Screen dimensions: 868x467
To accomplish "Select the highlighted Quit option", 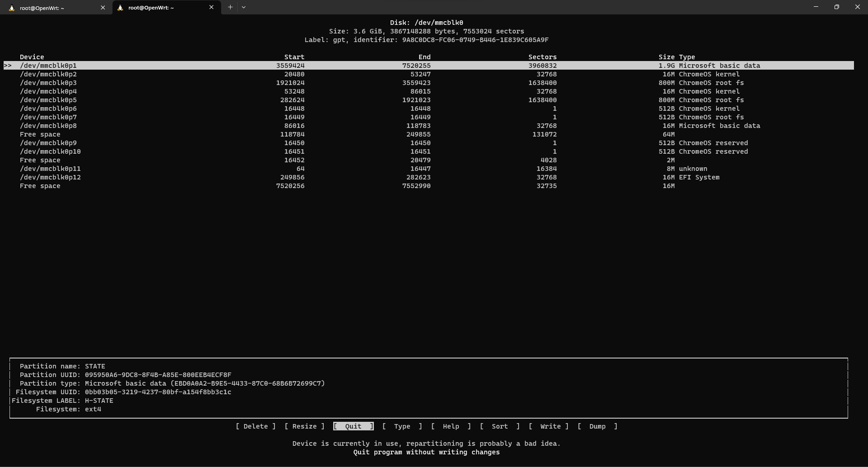I will click(x=353, y=426).
